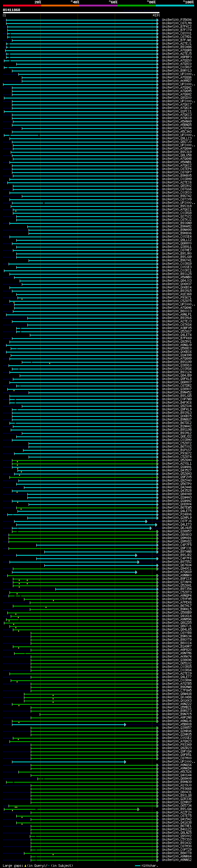This screenshot has height=868, width=197.
Task: Select hit label UniRef100_Q84V49
Action: pyautogui.click(x=176, y=494)
